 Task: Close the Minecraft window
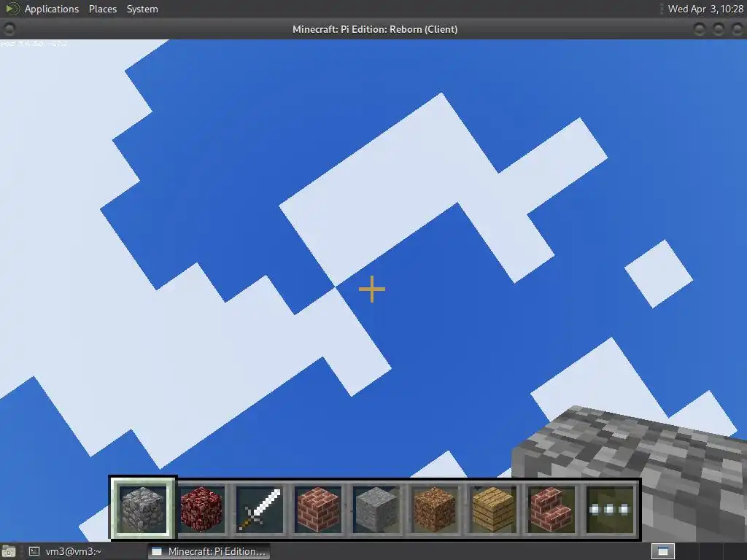pyautogui.click(x=737, y=29)
